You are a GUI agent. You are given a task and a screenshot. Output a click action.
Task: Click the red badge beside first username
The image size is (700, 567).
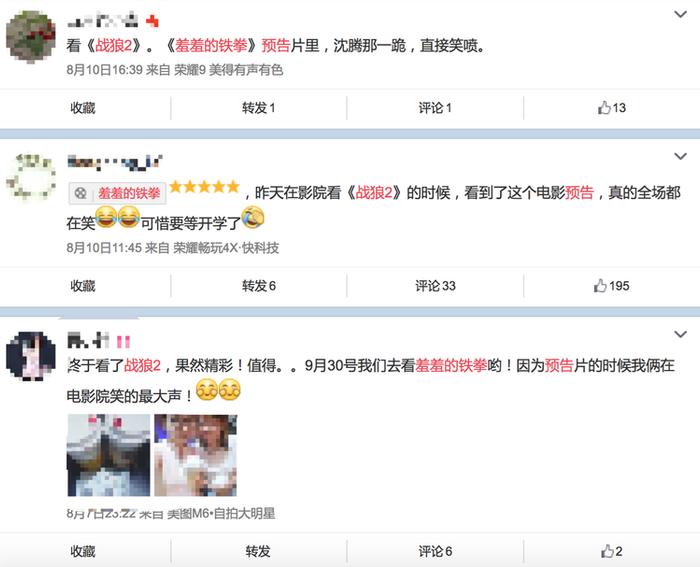(152, 21)
